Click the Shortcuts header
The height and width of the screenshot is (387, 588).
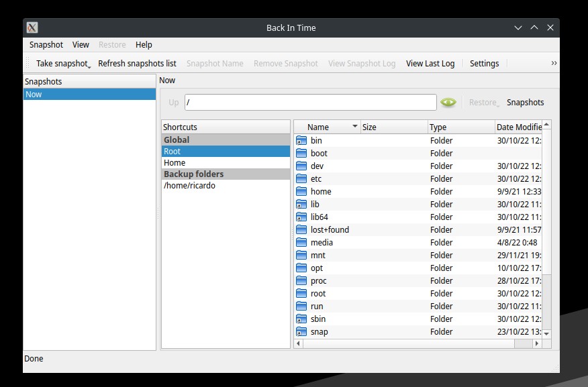click(226, 127)
